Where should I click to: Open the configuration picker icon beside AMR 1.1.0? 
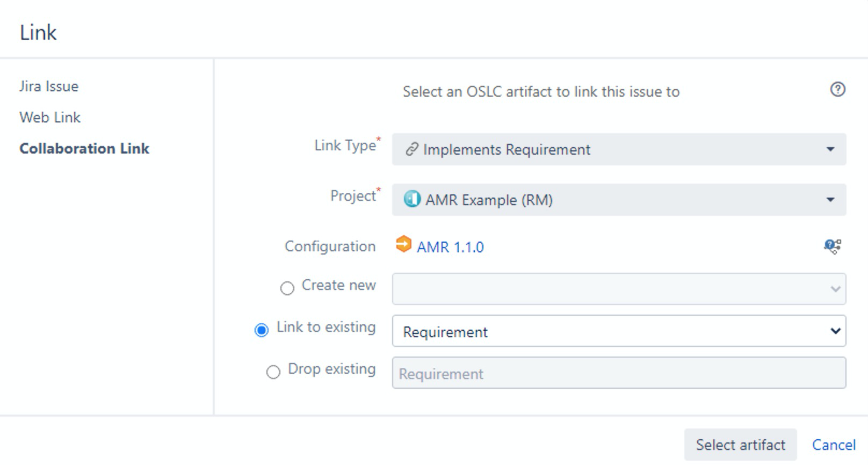click(x=833, y=246)
